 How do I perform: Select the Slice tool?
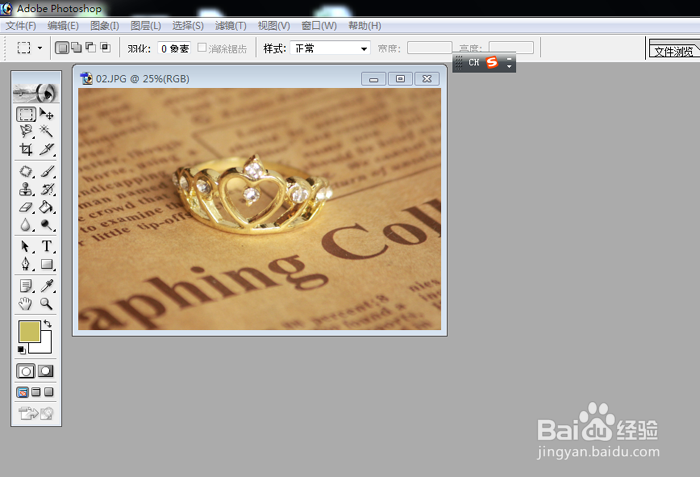click(x=46, y=149)
